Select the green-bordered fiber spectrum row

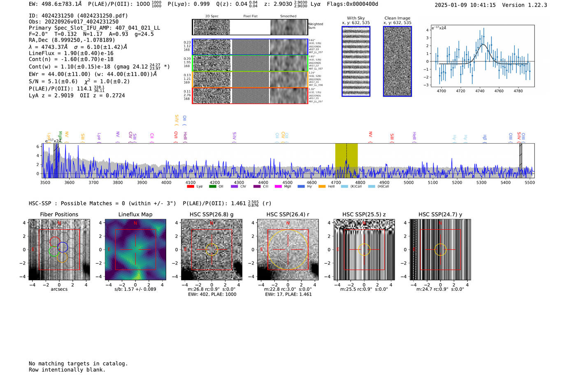click(x=250, y=63)
